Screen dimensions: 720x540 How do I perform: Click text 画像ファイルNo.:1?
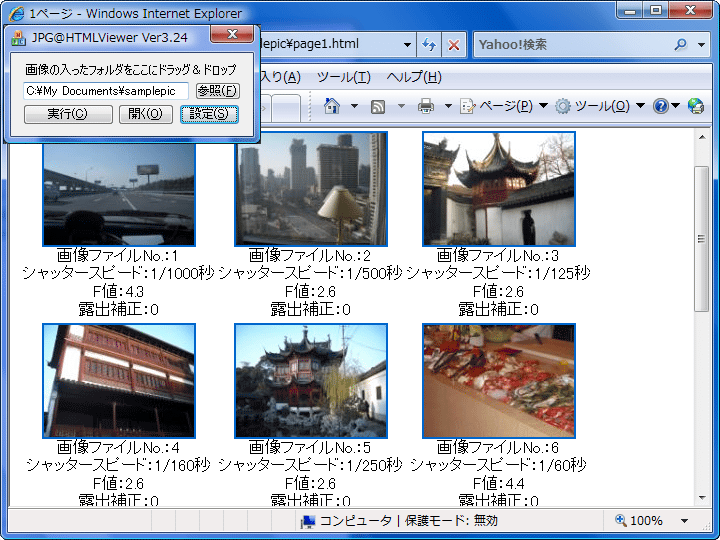point(118,255)
